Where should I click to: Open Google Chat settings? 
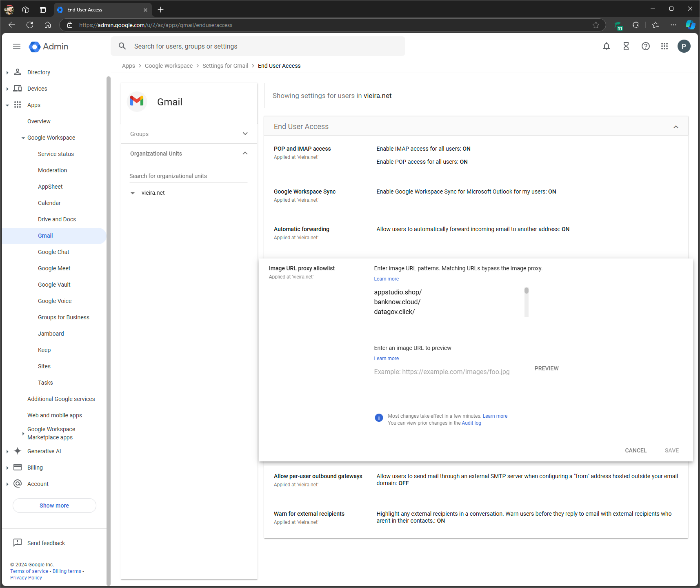tap(53, 252)
